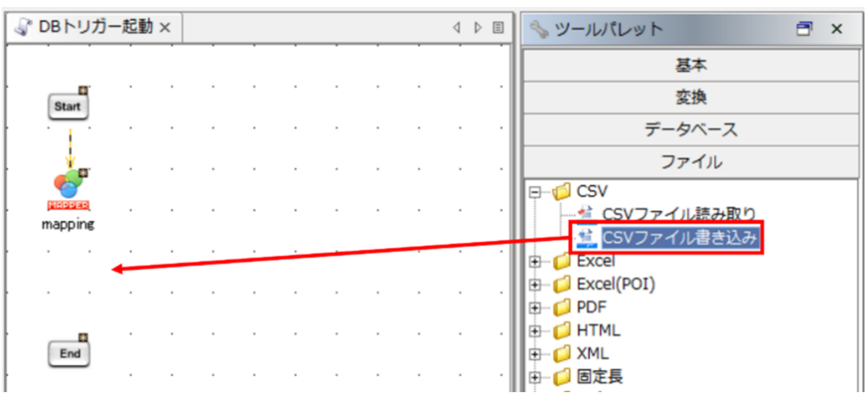Close the DBトリガー起動 tab

tap(165, 28)
